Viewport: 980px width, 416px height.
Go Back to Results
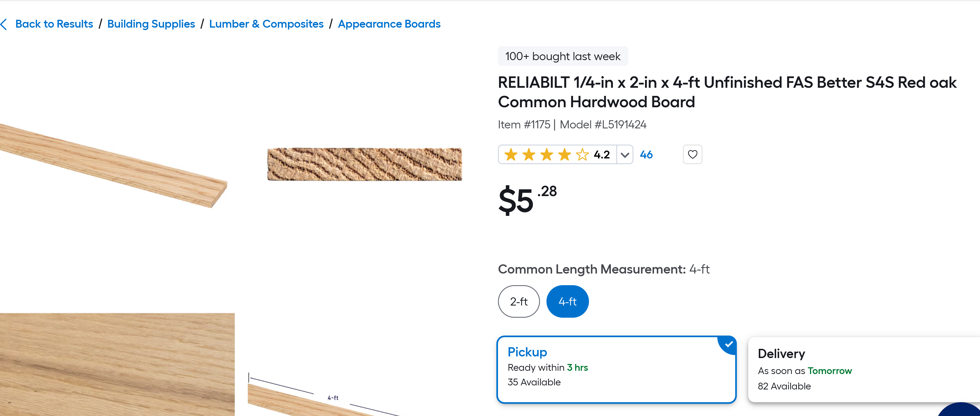[54, 24]
